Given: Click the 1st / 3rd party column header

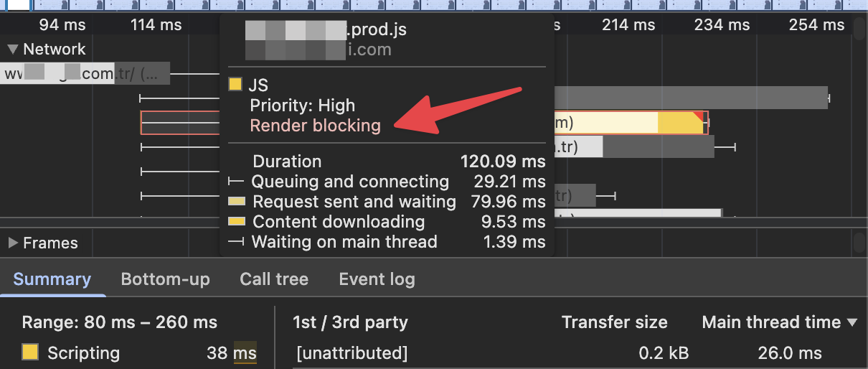Looking at the screenshot, I should (x=350, y=323).
